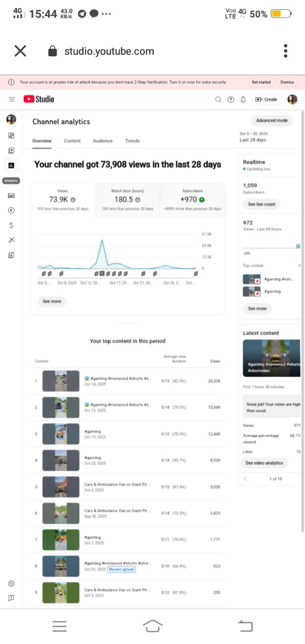
Task: Dismiss the 2-Step Verification warning
Action: point(287,82)
